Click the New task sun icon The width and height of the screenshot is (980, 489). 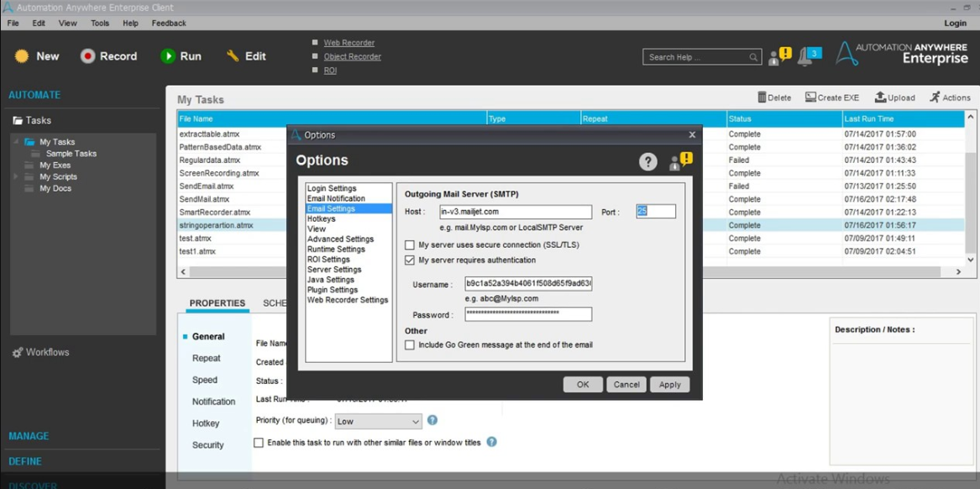(x=22, y=56)
